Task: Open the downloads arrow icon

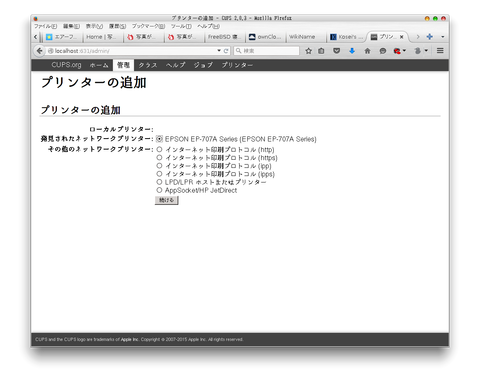Action: (x=352, y=51)
